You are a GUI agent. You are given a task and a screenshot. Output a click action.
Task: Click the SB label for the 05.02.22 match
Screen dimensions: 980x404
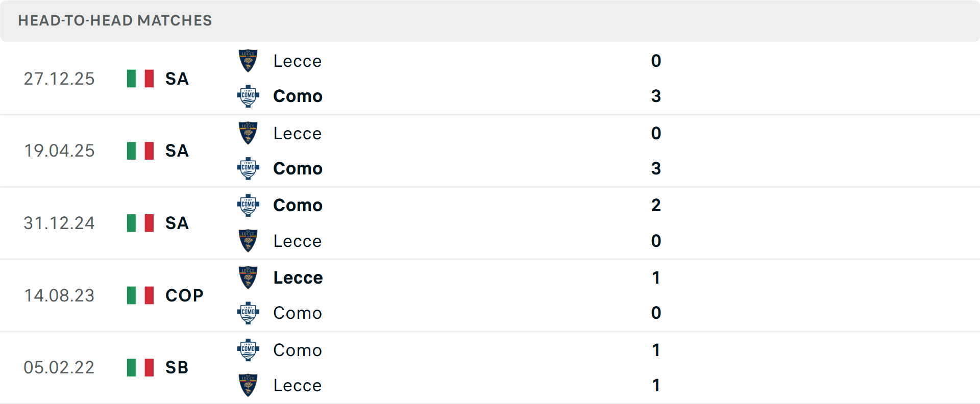pos(176,367)
